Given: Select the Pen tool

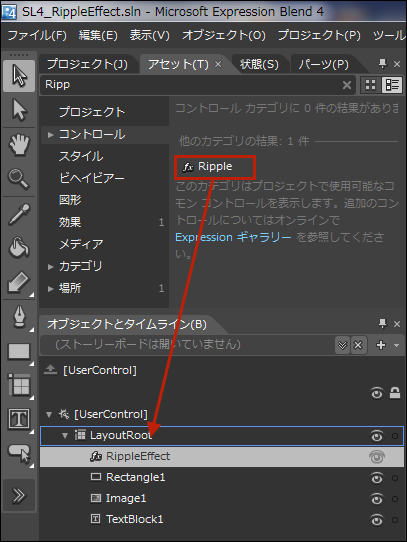Looking at the screenshot, I should pos(19,317).
